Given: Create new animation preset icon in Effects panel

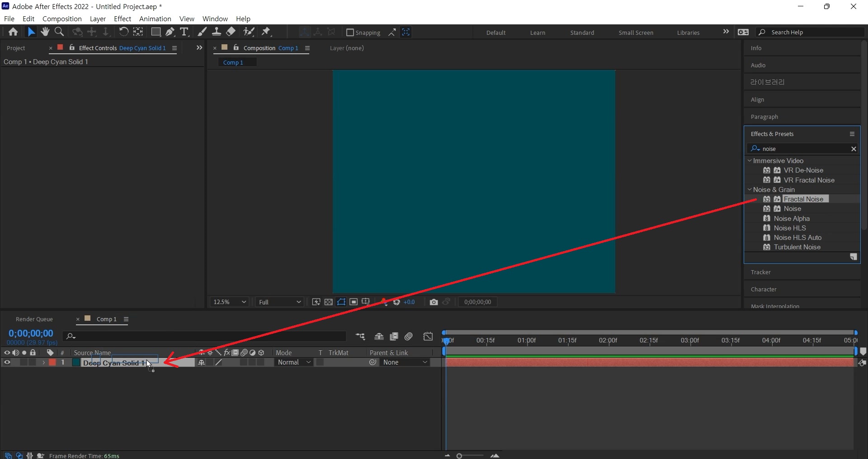Looking at the screenshot, I should [x=853, y=257].
